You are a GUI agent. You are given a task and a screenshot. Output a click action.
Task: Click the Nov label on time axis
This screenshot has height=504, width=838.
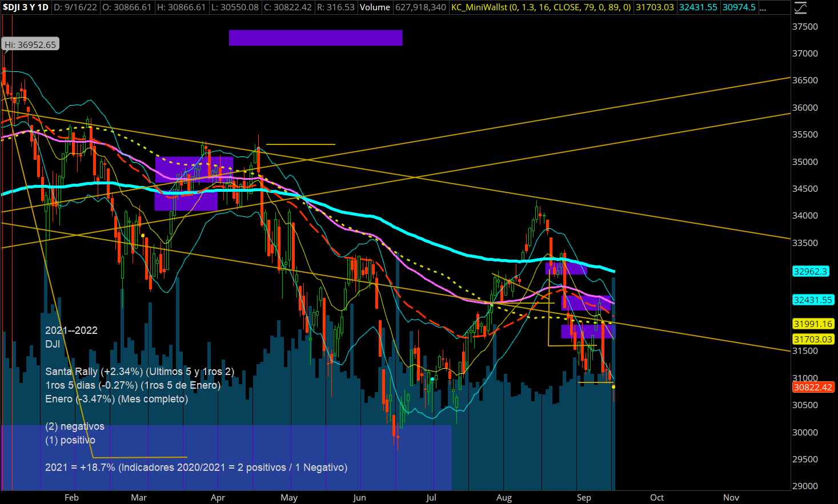(x=731, y=498)
